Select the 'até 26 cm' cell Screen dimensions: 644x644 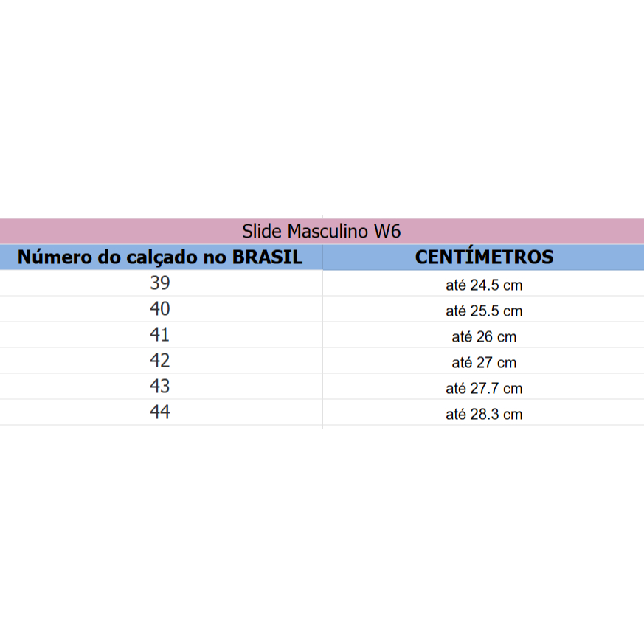pos(484,336)
